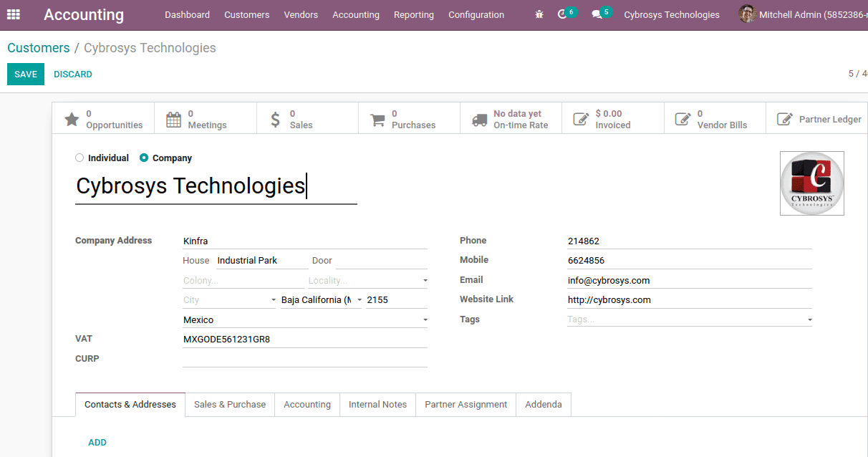The width and height of the screenshot is (868, 457).
Task: Select the Individual radio button
Action: (x=79, y=158)
